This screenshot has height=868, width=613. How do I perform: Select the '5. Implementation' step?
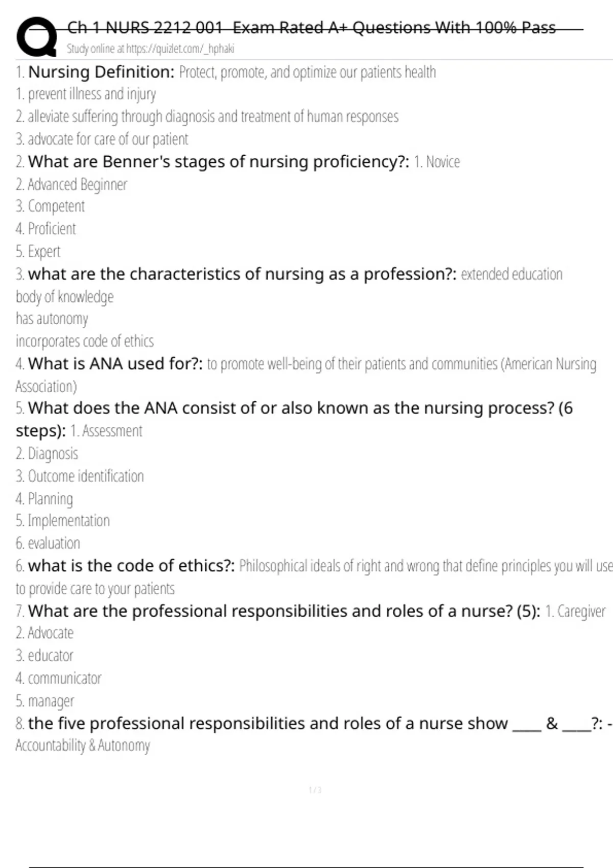[x=63, y=521]
